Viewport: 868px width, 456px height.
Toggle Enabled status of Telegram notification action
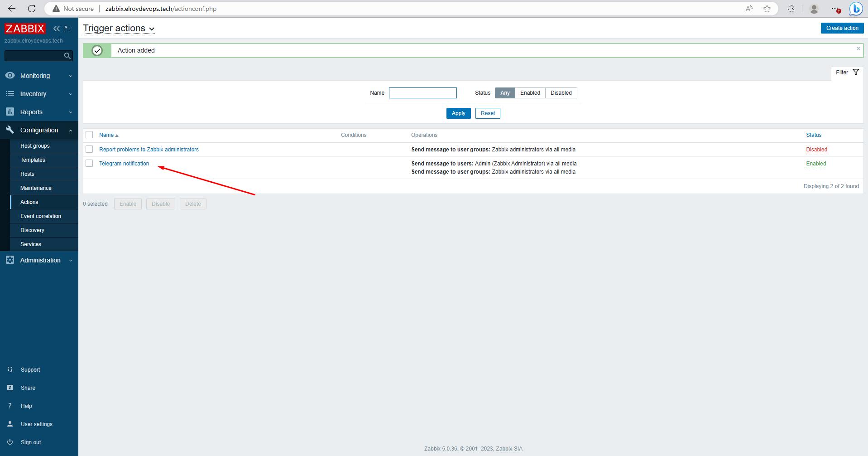pyautogui.click(x=816, y=164)
